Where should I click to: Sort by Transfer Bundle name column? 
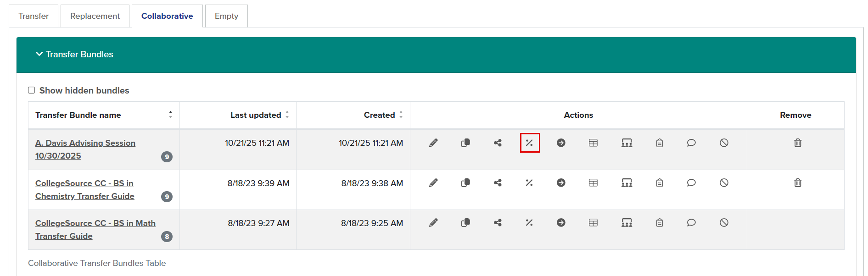click(x=170, y=115)
